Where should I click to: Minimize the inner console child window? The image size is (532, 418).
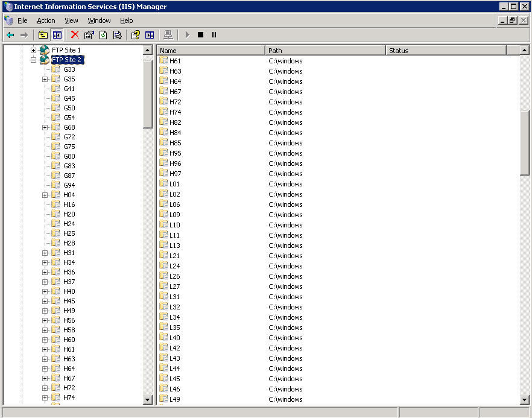[502, 21]
